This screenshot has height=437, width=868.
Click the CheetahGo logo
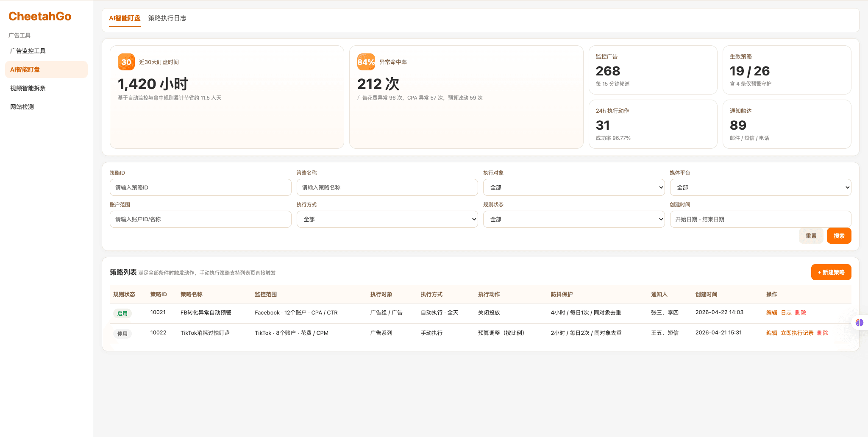point(40,17)
